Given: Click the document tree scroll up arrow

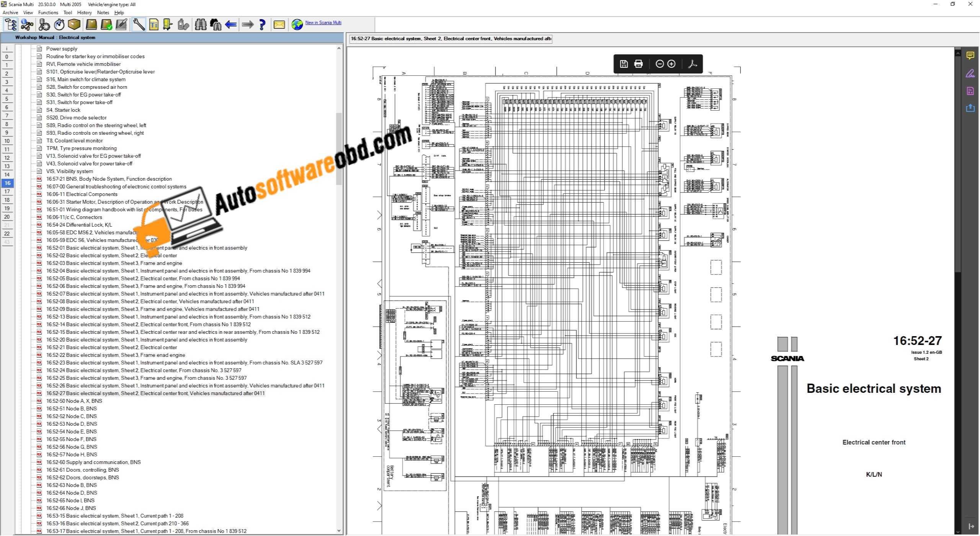Looking at the screenshot, I should [339, 48].
